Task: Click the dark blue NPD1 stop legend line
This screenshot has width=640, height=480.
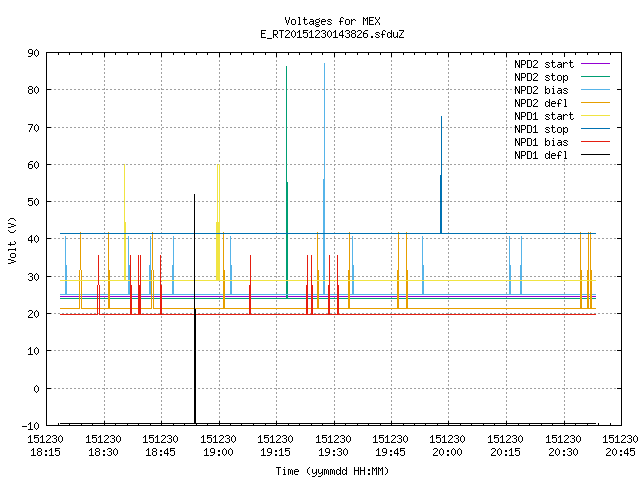Action: click(595, 129)
